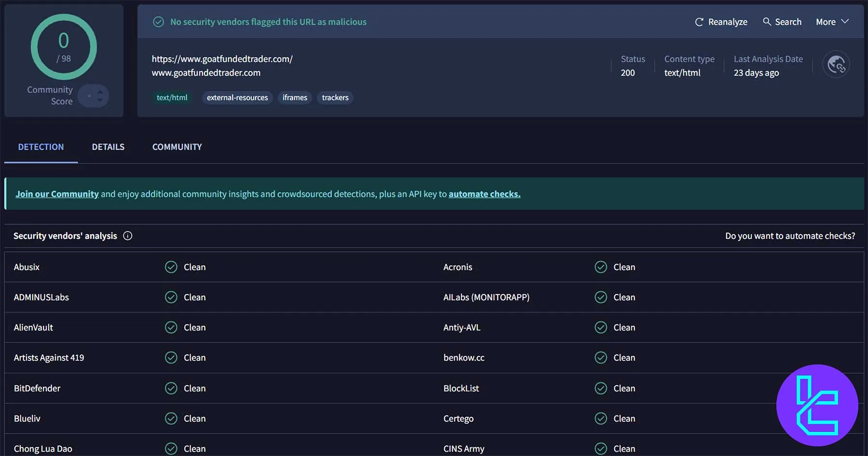Downvote the URL with the down arrow
This screenshot has height=456, width=868.
point(99,100)
